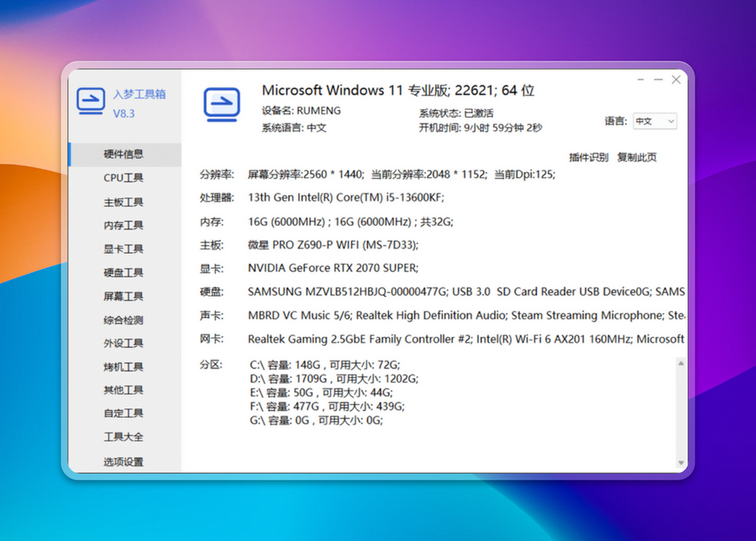Click the 分区: label

pyautogui.click(x=211, y=365)
